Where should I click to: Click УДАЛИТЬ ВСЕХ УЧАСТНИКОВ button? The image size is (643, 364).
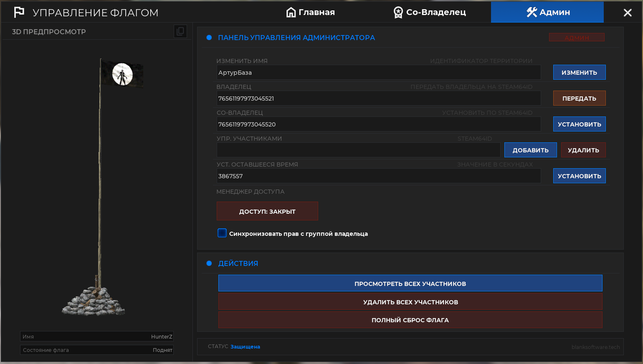[x=410, y=301]
